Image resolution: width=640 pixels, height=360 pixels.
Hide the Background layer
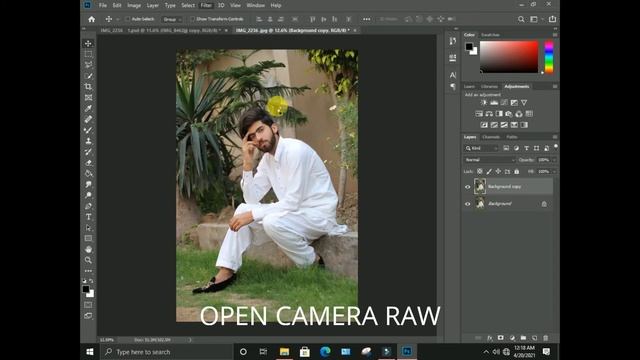coord(468,204)
